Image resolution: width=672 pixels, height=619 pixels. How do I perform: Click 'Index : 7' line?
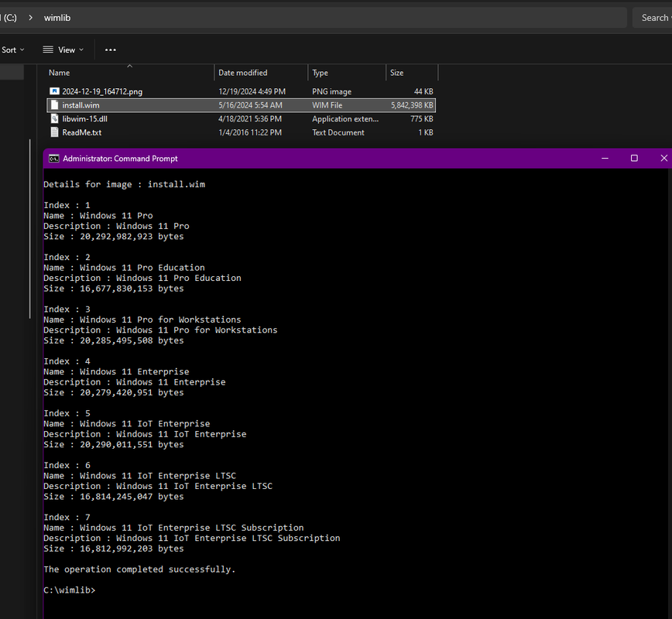pos(67,518)
